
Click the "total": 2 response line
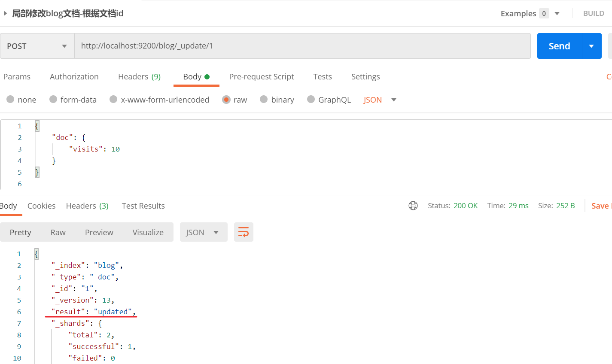point(91,335)
